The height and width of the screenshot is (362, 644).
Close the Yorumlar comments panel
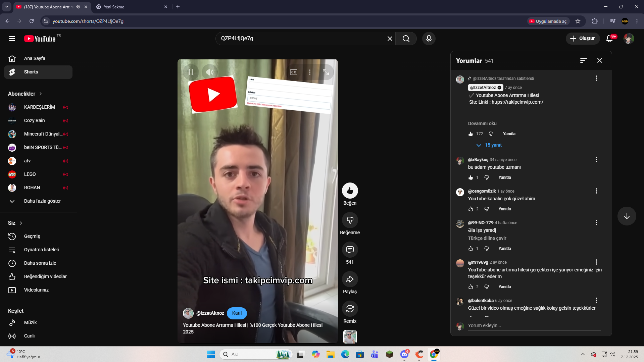click(600, 60)
